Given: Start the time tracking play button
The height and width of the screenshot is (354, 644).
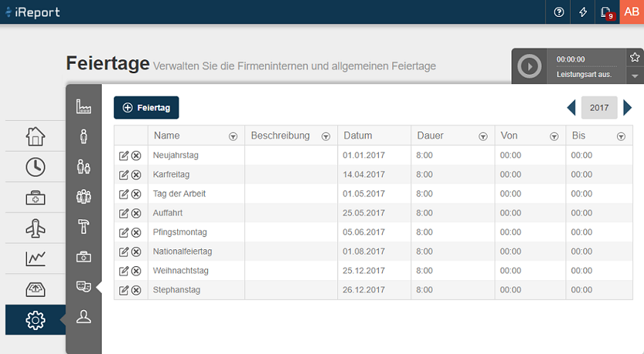Looking at the screenshot, I should [x=529, y=66].
